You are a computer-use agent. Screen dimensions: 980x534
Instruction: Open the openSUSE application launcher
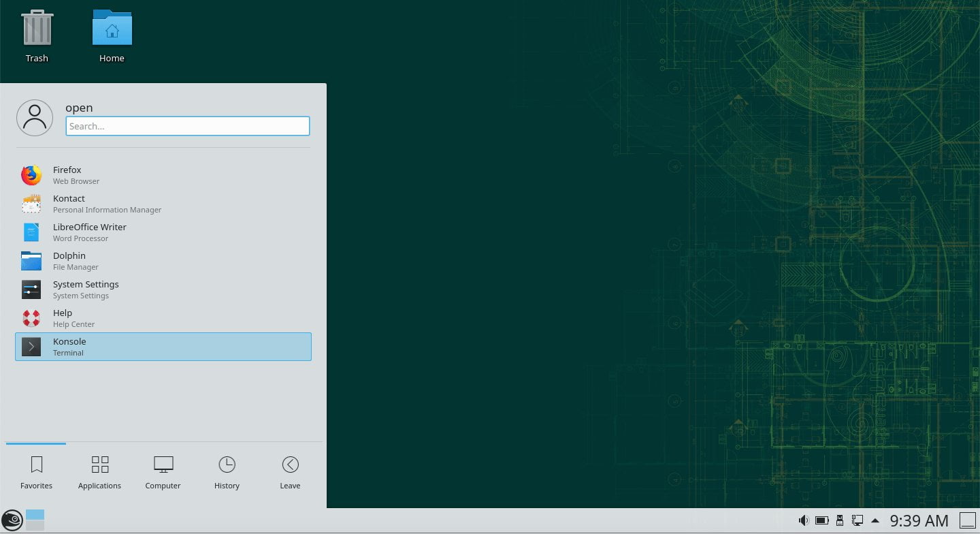(12, 521)
